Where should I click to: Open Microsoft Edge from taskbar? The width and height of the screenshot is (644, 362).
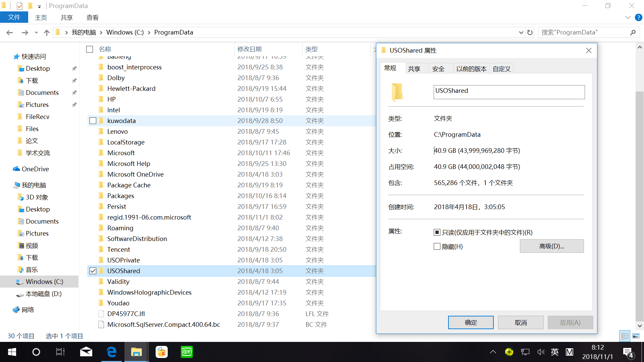click(x=111, y=352)
